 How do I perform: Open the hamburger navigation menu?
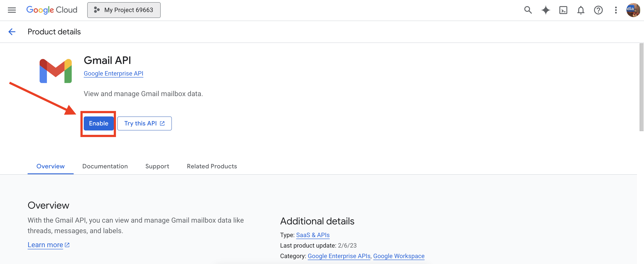pos(12,10)
